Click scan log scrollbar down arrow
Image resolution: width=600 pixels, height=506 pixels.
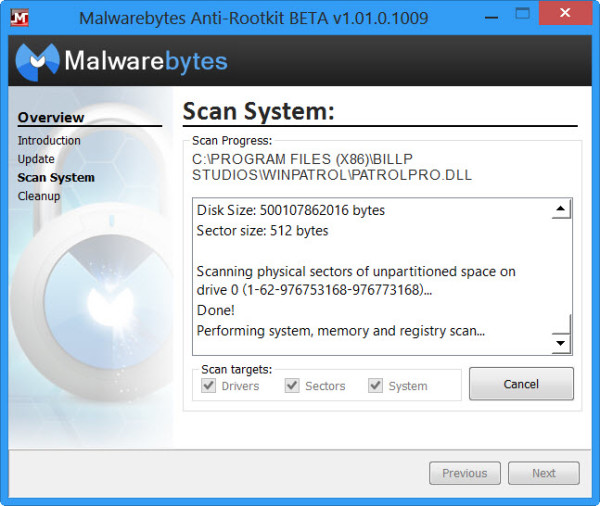[x=561, y=343]
